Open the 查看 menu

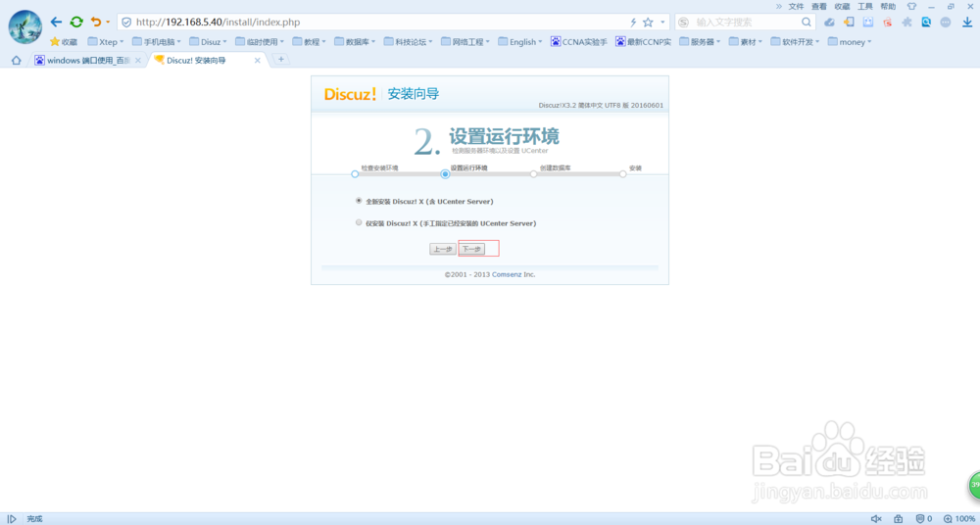(818, 6)
